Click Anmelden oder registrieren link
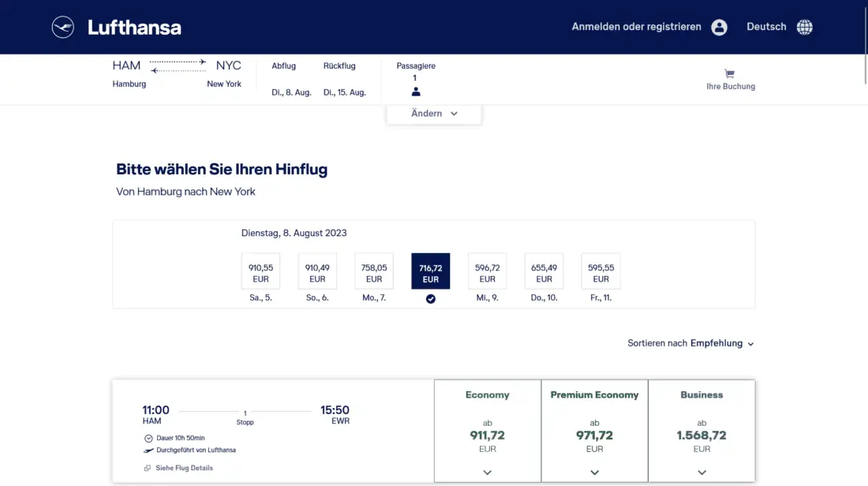 636,27
